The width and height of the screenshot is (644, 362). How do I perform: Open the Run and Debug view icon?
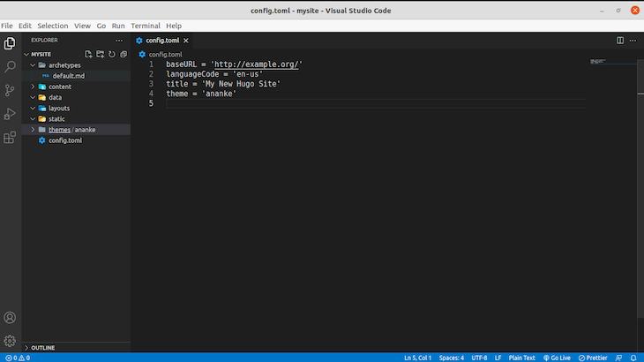point(10,114)
